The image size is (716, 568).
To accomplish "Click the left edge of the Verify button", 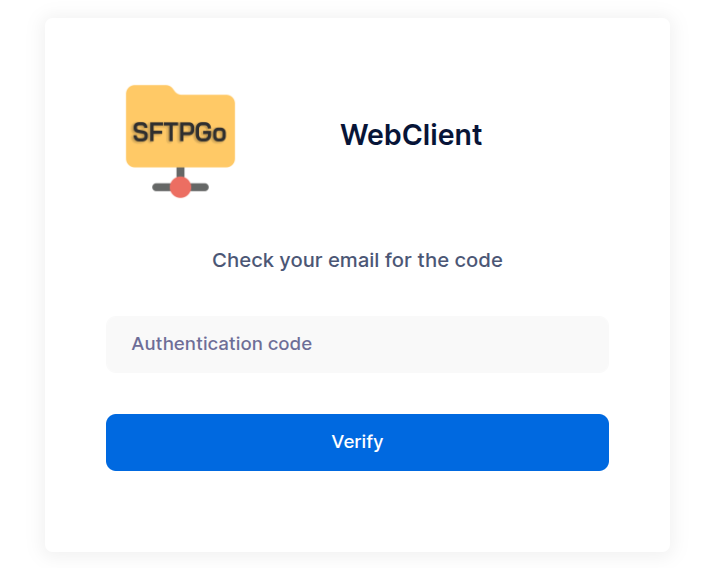I will click(x=116, y=442).
